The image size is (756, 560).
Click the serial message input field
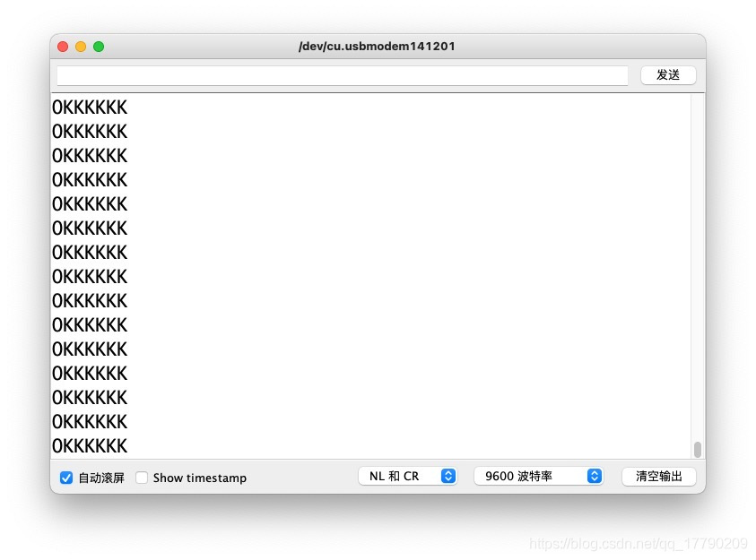click(342, 75)
